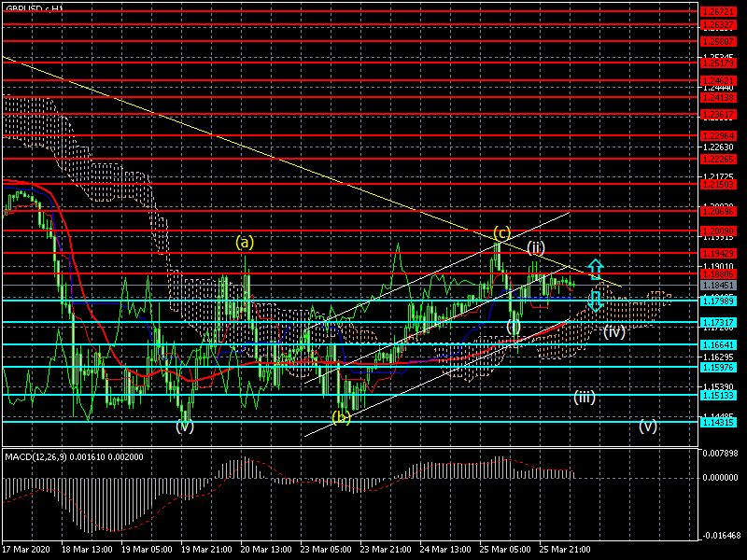This screenshot has width=747, height=560.
Task: Click the white (i) wave label
Action: [513, 327]
